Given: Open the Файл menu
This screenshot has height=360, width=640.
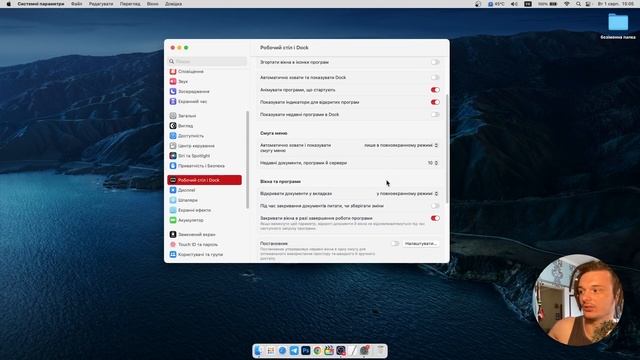Looking at the screenshot, I should tap(76, 4).
